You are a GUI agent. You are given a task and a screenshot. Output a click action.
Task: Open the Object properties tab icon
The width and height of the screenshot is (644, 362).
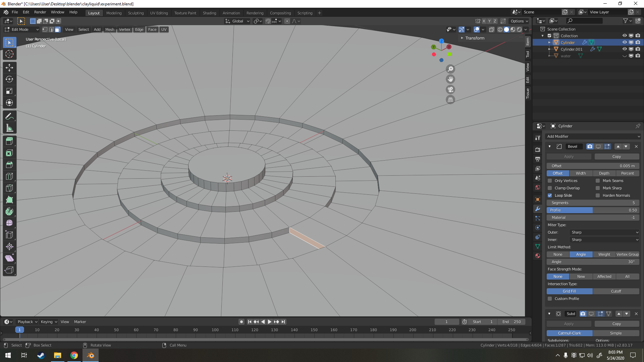pos(538,199)
